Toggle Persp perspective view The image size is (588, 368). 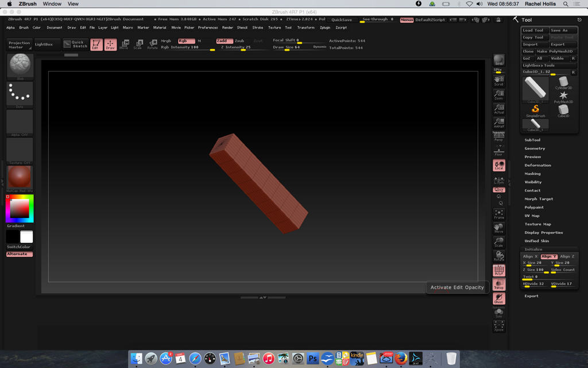pos(499,136)
